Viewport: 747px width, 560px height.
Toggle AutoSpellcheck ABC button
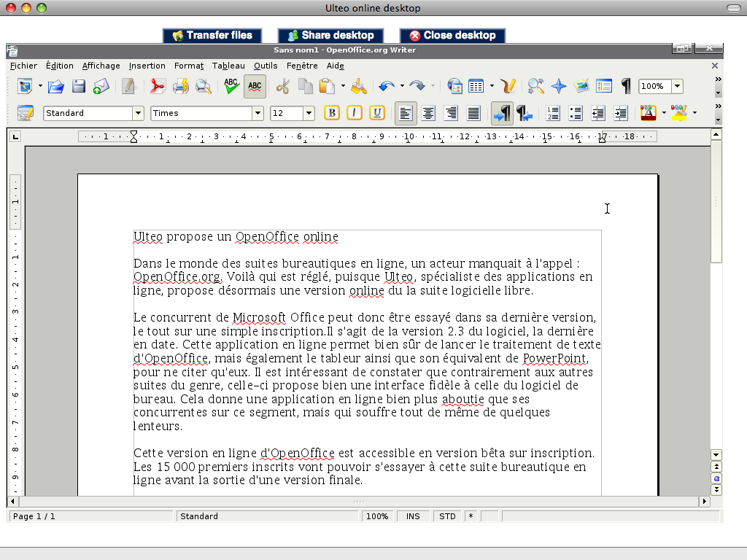click(x=255, y=86)
